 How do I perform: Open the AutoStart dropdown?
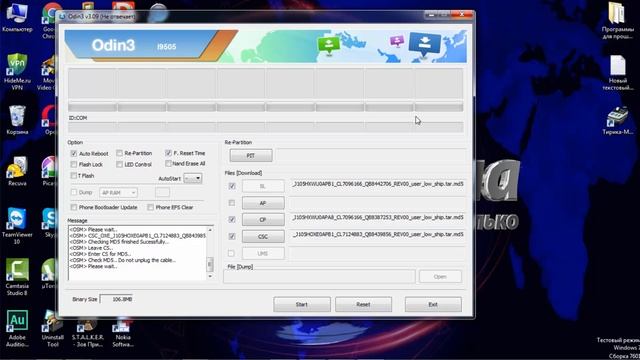coord(193,178)
